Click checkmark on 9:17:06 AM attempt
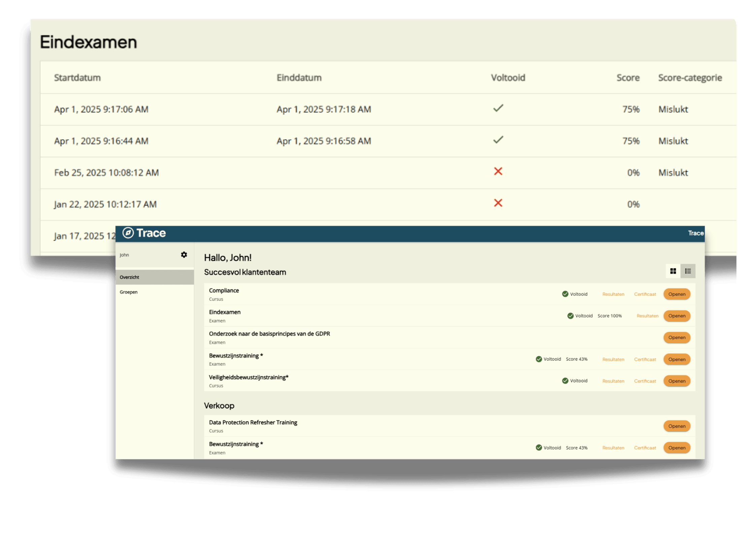Image resolution: width=756 pixels, height=534 pixels. pyautogui.click(x=498, y=108)
